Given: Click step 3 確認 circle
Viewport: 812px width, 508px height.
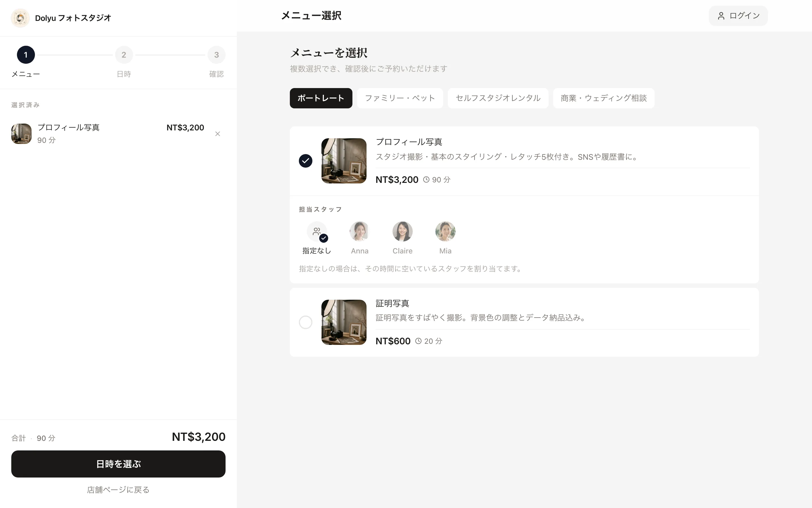Looking at the screenshot, I should coord(217,55).
